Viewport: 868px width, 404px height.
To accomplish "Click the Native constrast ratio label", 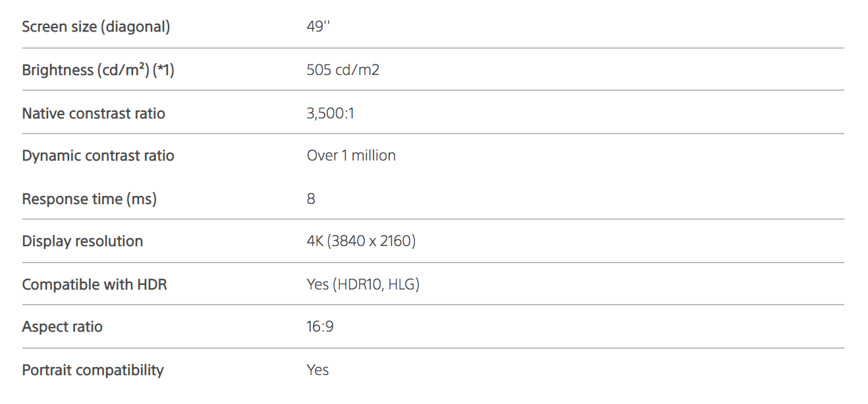I will [x=94, y=114].
